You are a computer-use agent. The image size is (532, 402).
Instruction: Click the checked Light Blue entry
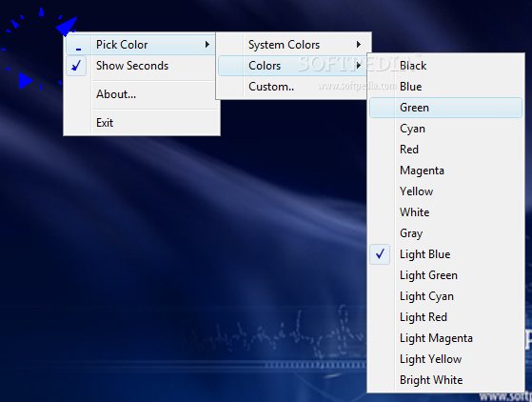(445, 254)
